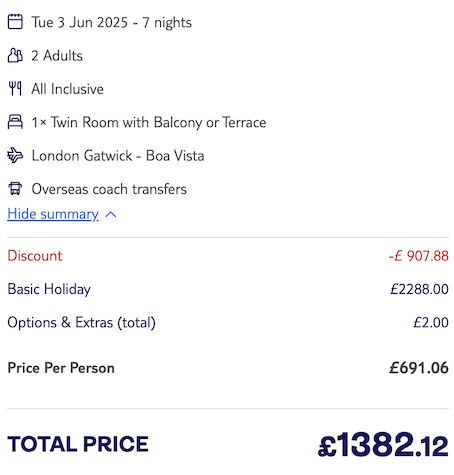The height and width of the screenshot is (475, 454).
Task: Collapse summary using the chevron arrow
Action: pyautogui.click(x=111, y=214)
